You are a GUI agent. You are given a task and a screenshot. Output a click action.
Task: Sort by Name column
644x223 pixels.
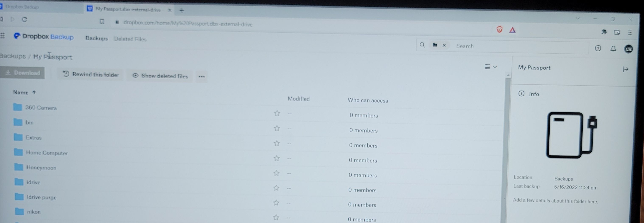tap(25, 92)
